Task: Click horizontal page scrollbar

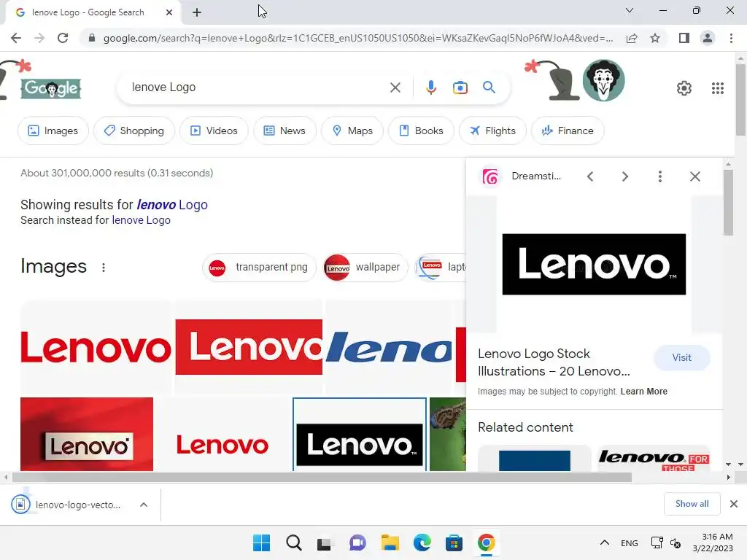Action: tap(322, 477)
